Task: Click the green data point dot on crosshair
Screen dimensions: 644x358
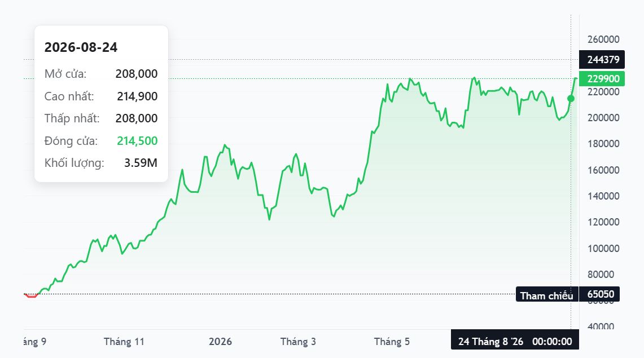Action: coord(571,99)
